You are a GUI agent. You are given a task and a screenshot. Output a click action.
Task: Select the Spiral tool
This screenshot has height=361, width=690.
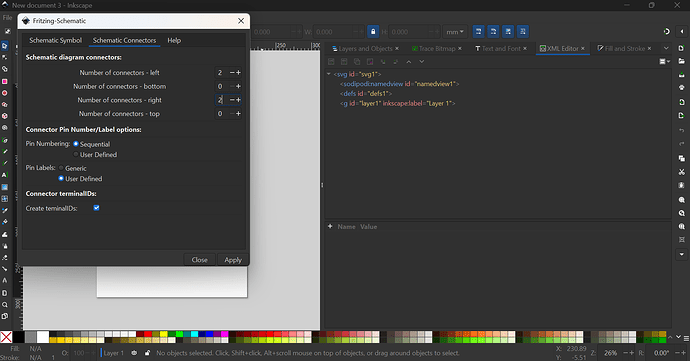click(x=5, y=128)
